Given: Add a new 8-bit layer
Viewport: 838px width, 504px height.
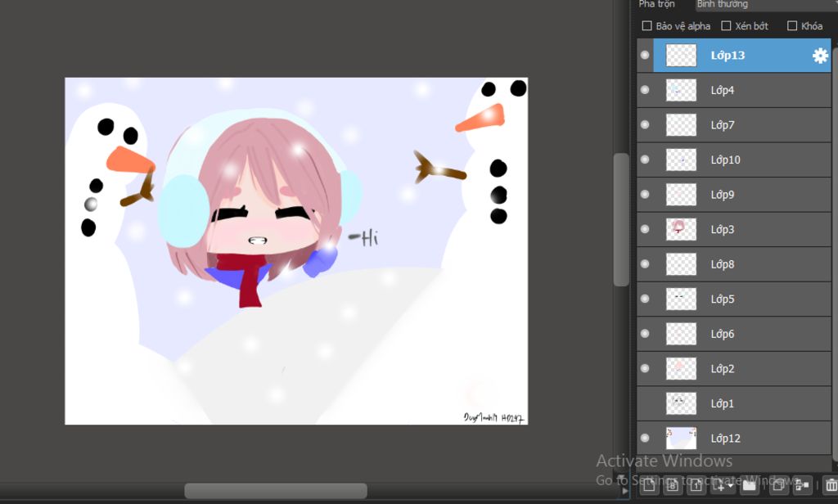Looking at the screenshot, I should pos(673,485).
